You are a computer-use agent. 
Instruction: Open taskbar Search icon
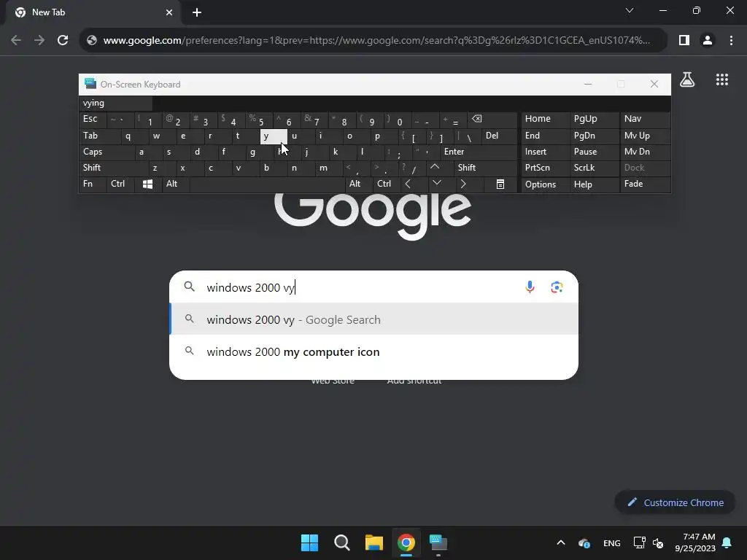(x=342, y=542)
